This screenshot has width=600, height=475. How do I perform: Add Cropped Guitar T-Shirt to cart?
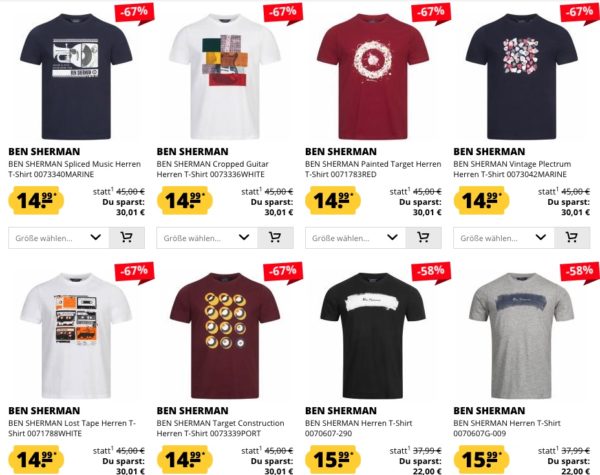pos(275,238)
